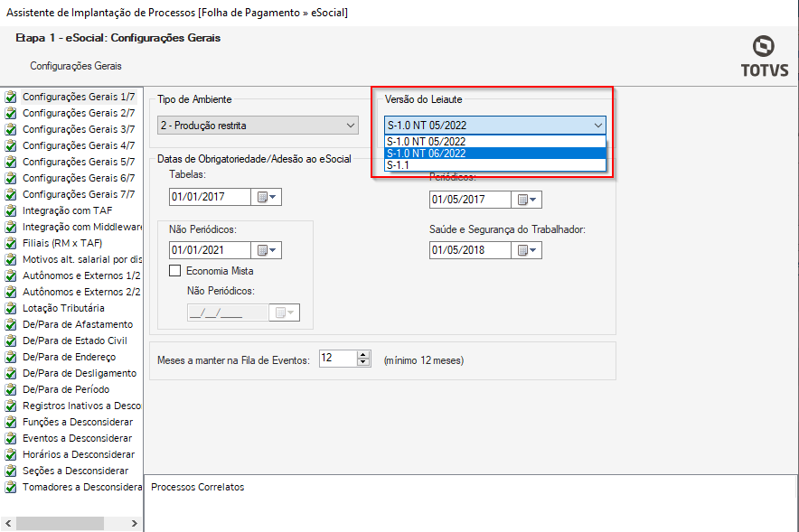Click the Não Periódicos date field 01/01/2021
This screenshot has height=532, width=799.
click(x=210, y=250)
